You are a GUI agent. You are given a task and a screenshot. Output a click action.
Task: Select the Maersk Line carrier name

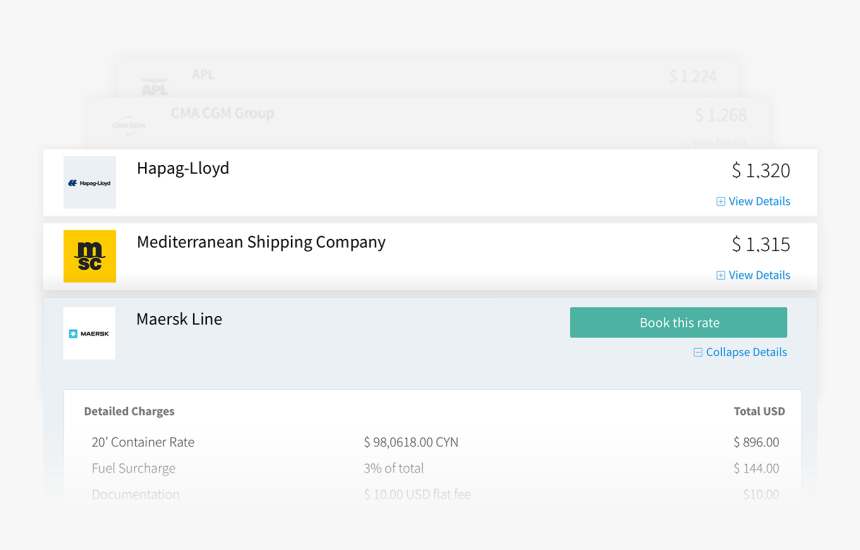(x=179, y=320)
